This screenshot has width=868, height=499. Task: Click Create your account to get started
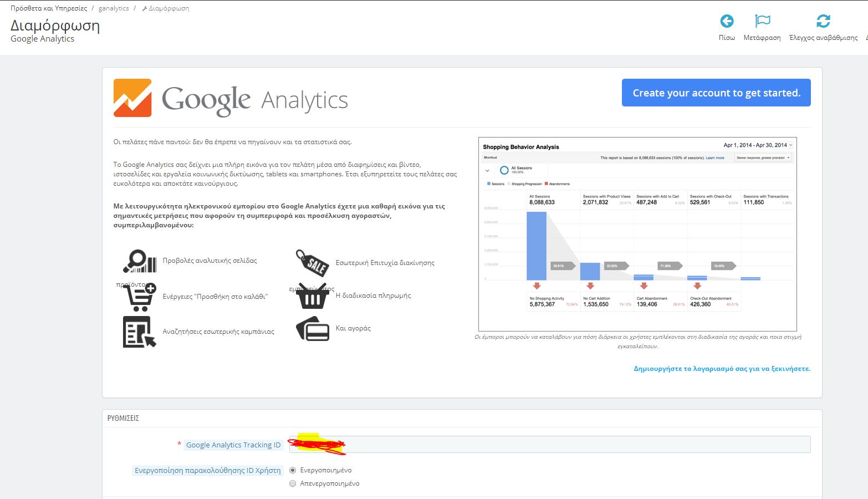pyautogui.click(x=716, y=93)
